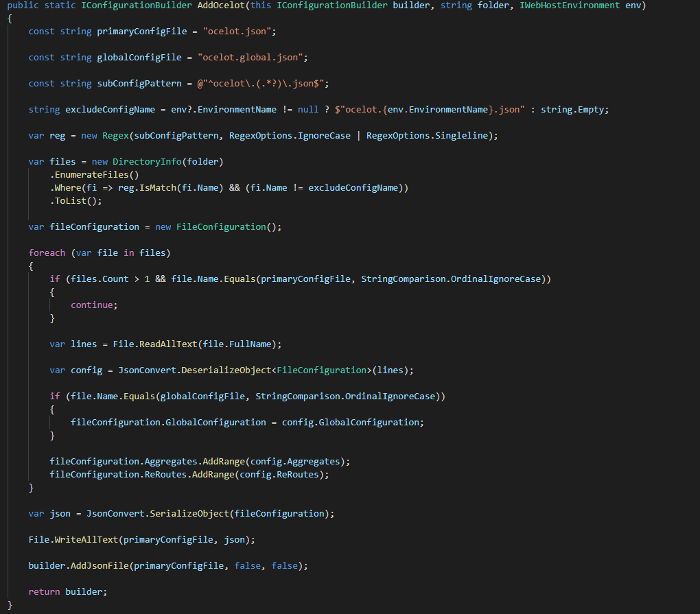Click the excludeConfigName variable declaration
Image resolution: width=700 pixels, height=614 pixels.
point(110,109)
